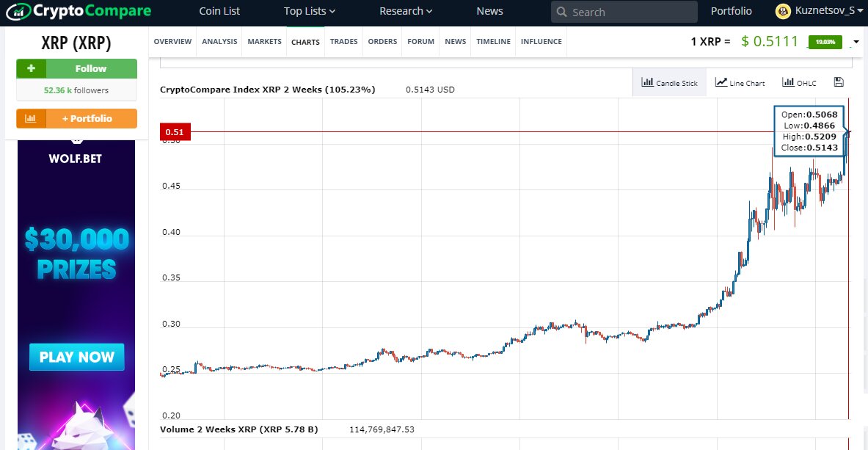Image resolution: width=868 pixels, height=450 pixels.
Task: Expand the Research dropdown menu
Action: [x=406, y=11]
